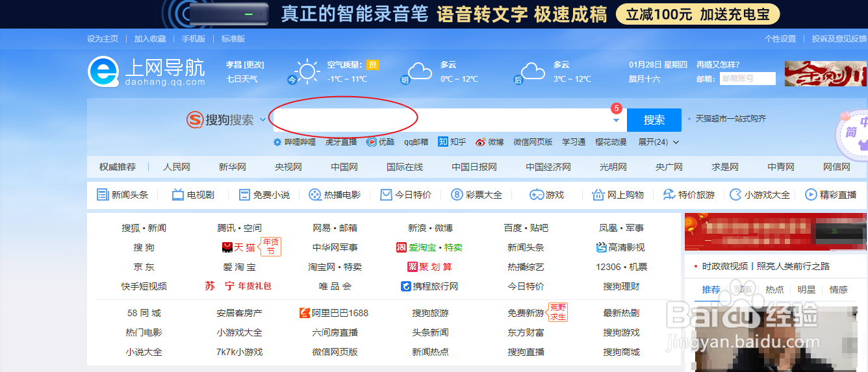
Task: Change city via 更改 link
Action: click(x=254, y=65)
